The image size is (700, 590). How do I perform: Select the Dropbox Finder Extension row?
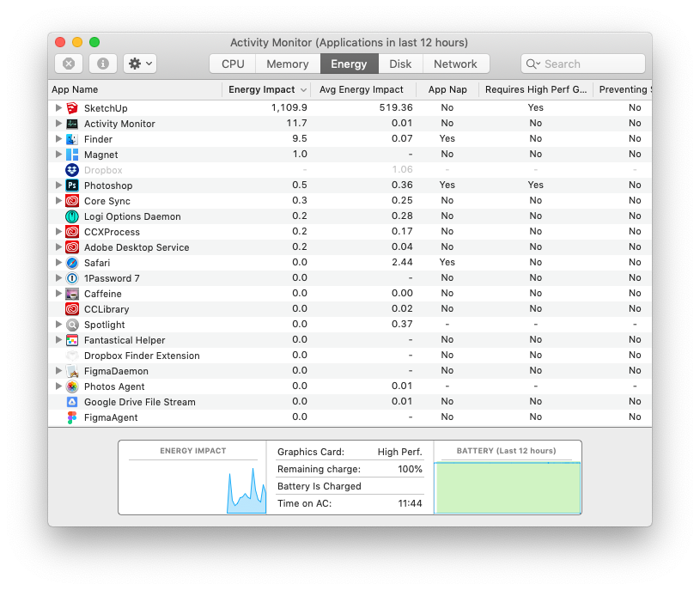tap(350, 356)
